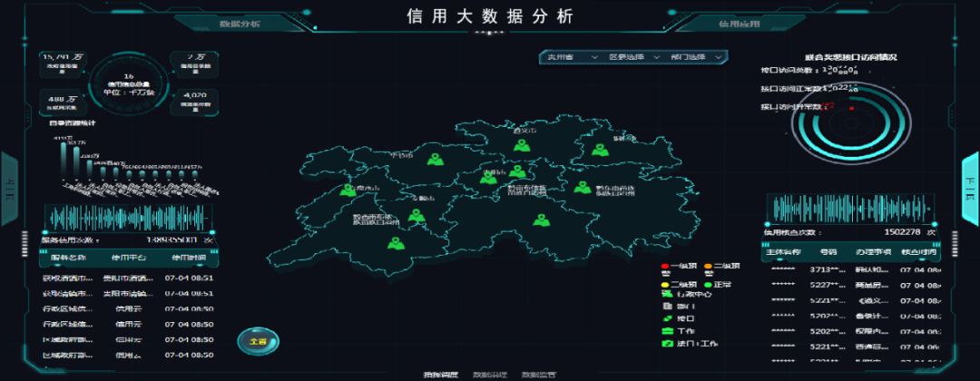Click the orange 二级预警 legend dot
This screenshot has height=381, width=980.
(x=708, y=267)
